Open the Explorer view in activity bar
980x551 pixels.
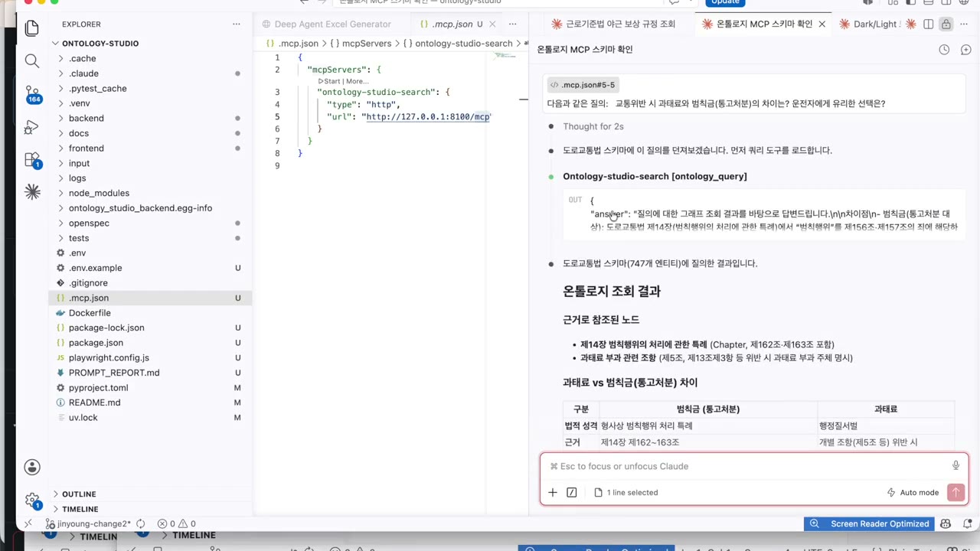click(x=31, y=28)
